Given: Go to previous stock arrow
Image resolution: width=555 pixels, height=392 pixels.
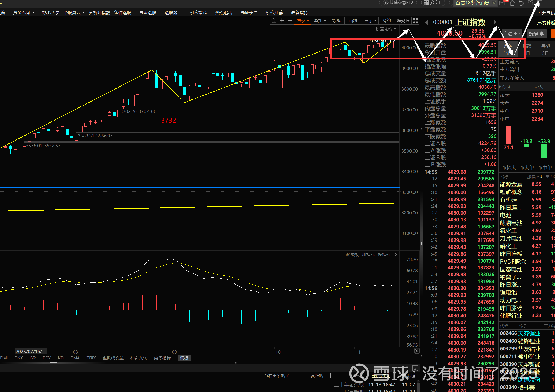Looking at the screenshot, I should click(x=426, y=22).
